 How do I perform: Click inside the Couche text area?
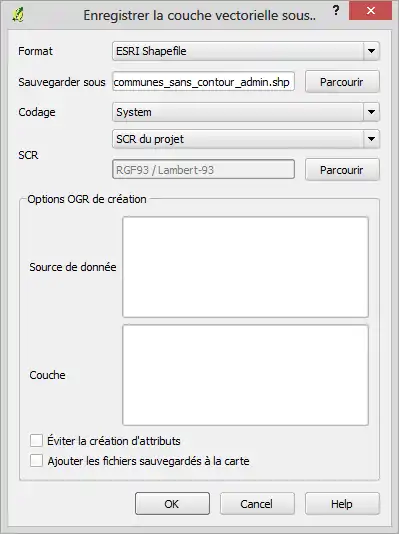pos(245,375)
